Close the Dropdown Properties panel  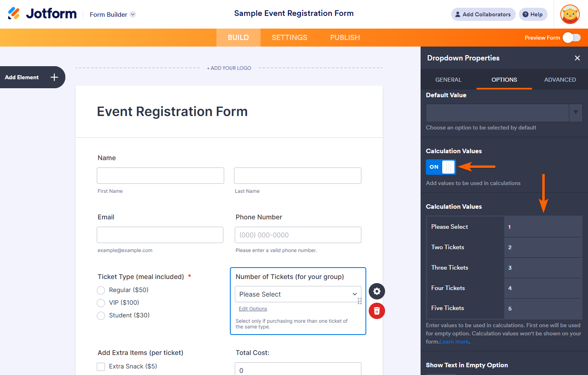[x=577, y=58]
